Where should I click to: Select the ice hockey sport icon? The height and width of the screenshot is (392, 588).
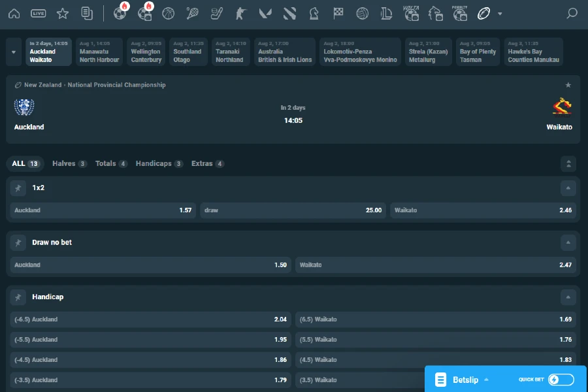pos(217,13)
